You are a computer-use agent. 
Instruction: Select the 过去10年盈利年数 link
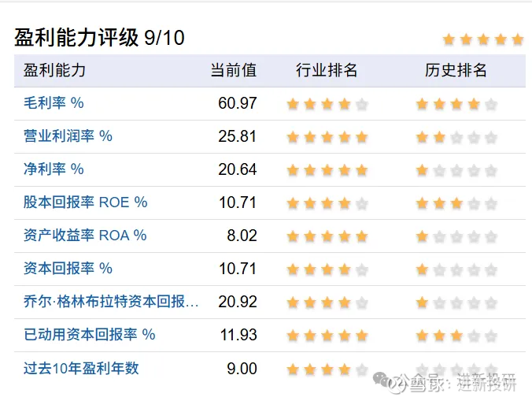[x=81, y=367]
